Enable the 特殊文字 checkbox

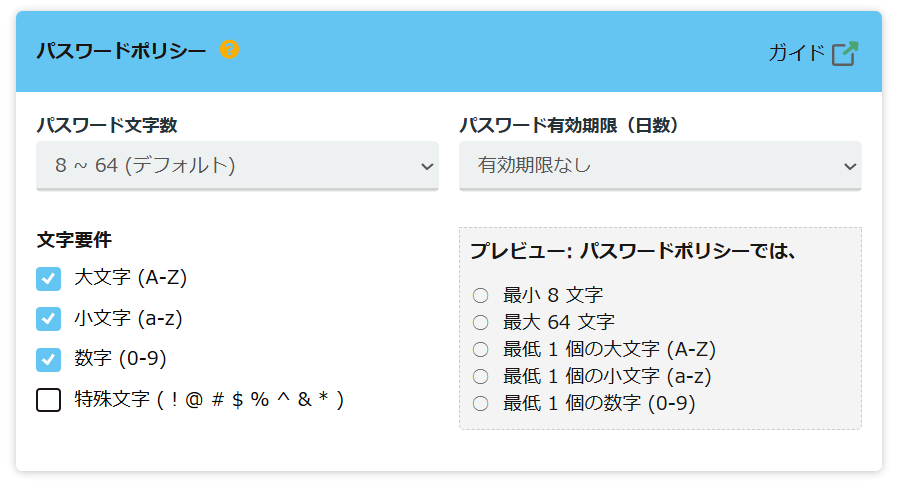[x=49, y=400]
